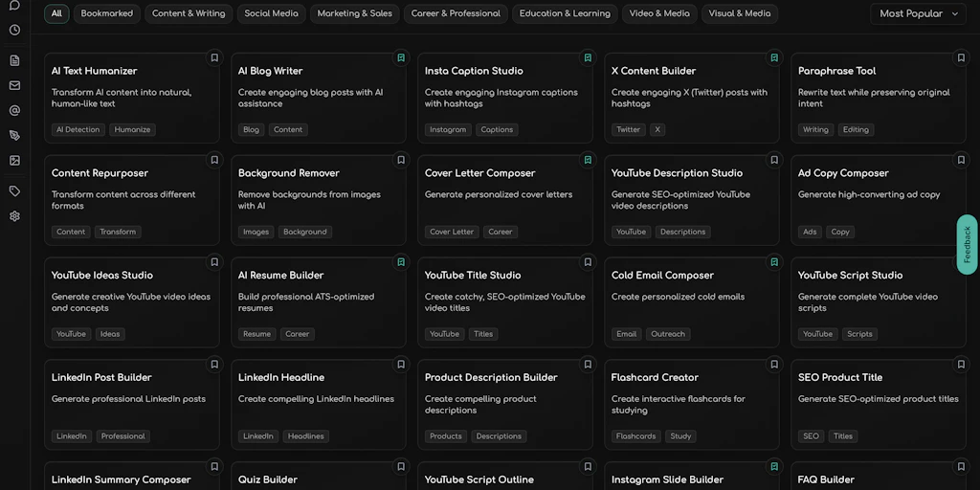
Task: Open the at-sign icon in the sidebar
Action: tap(15, 111)
